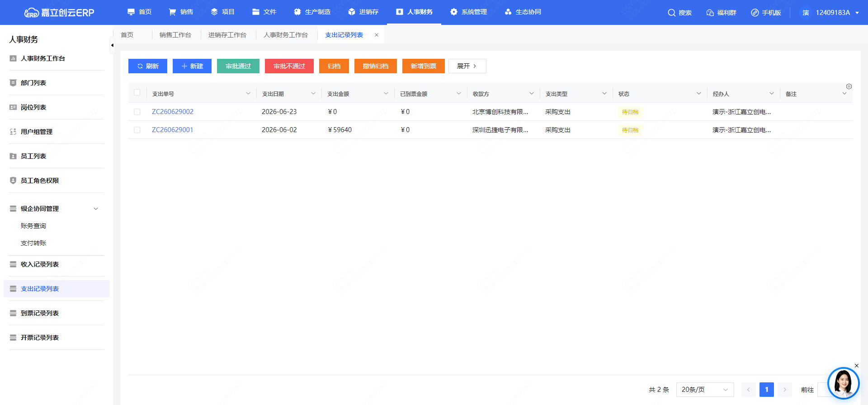Open the 20条/页 page size dropdown
This screenshot has width=868, height=405.
pyautogui.click(x=705, y=390)
